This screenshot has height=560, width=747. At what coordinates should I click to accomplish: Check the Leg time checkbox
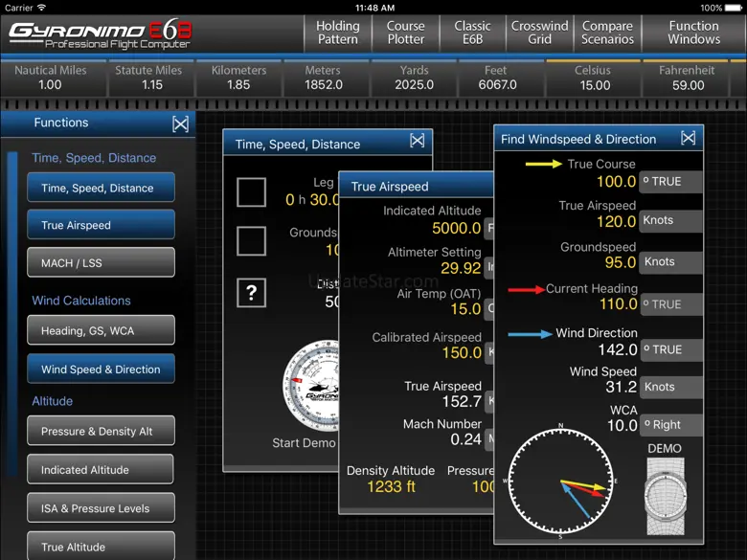252,192
